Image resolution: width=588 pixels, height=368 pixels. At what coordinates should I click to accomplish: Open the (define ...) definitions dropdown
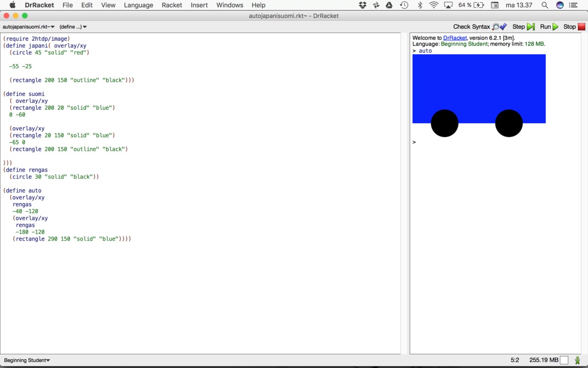coord(73,27)
